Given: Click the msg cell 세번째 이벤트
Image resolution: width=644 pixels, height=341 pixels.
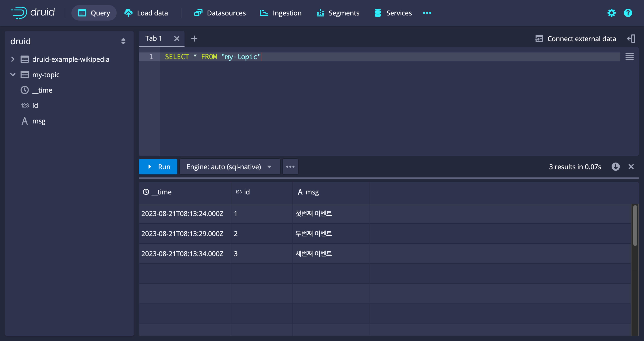Looking at the screenshot, I should point(331,254).
